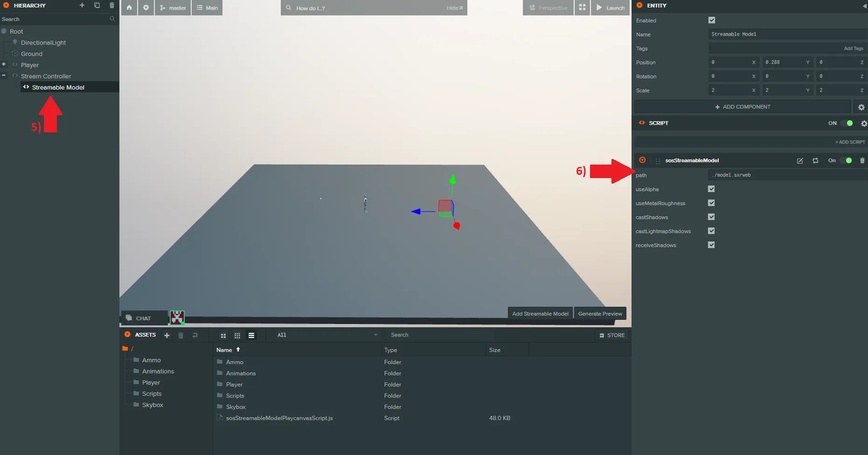Open project settings gear in viewport toolbar
868x455 pixels.
[x=146, y=8]
